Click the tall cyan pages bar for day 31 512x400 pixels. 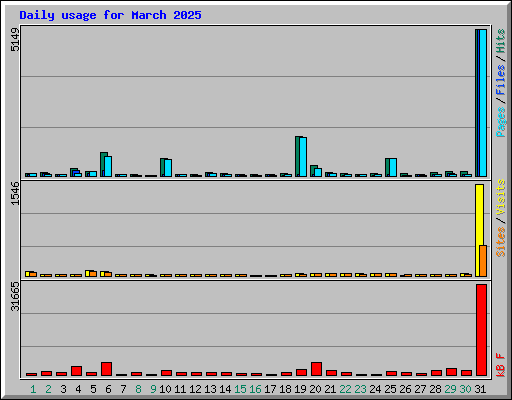click(x=483, y=103)
